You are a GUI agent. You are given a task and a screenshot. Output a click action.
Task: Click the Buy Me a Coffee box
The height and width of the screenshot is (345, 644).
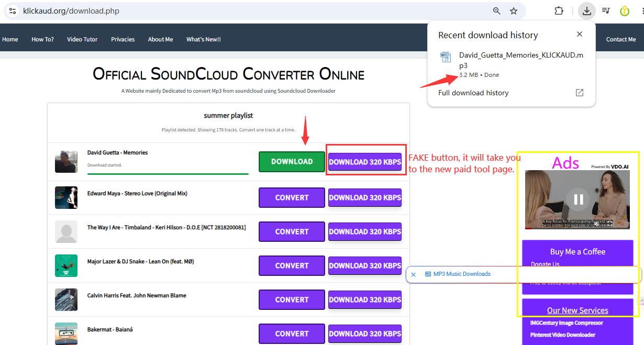coord(578,267)
